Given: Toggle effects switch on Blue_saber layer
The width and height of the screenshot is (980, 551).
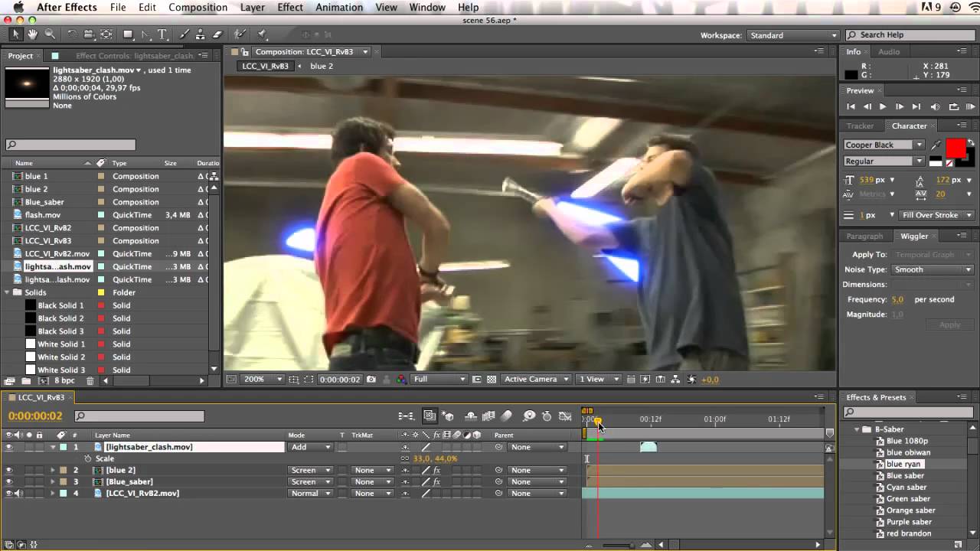Looking at the screenshot, I should (437, 481).
